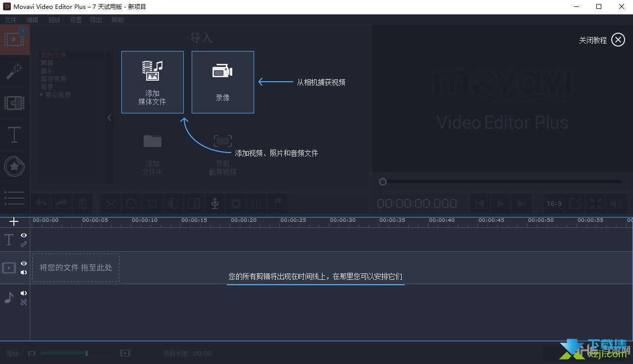Click the audio track music note icon

9,297
